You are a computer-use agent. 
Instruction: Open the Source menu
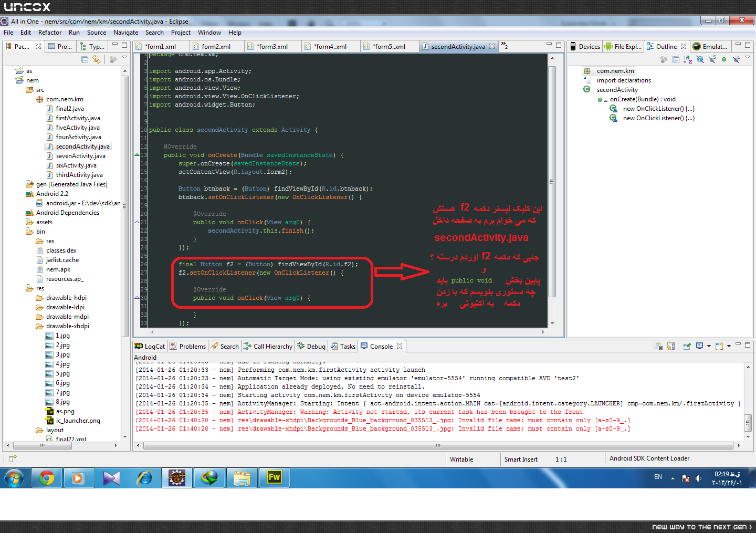(97, 32)
